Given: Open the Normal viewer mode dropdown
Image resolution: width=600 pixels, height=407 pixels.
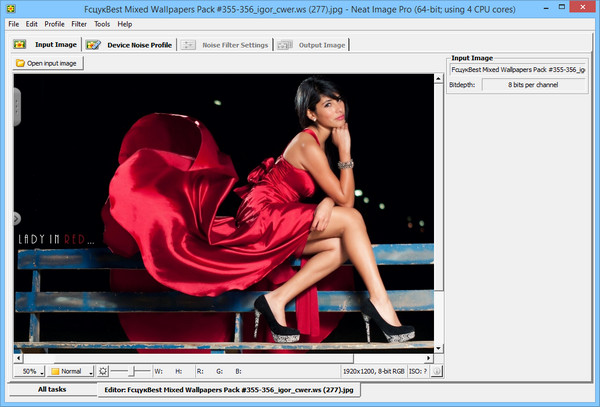Looking at the screenshot, I should pyautogui.click(x=72, y=371).
